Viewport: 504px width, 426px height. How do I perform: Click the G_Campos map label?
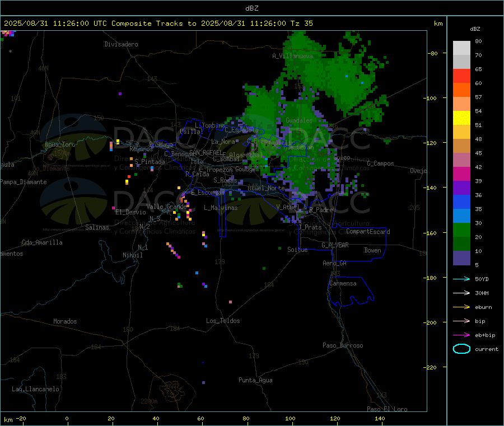coord(380,163)
